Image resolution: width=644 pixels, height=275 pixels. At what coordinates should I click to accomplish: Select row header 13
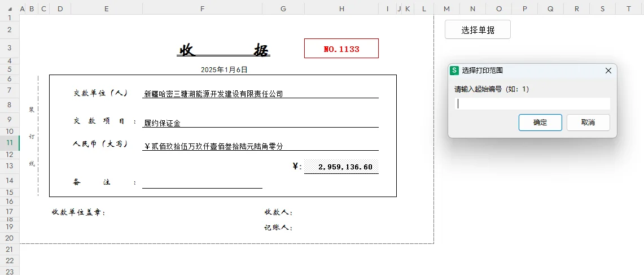coord(10,166)
